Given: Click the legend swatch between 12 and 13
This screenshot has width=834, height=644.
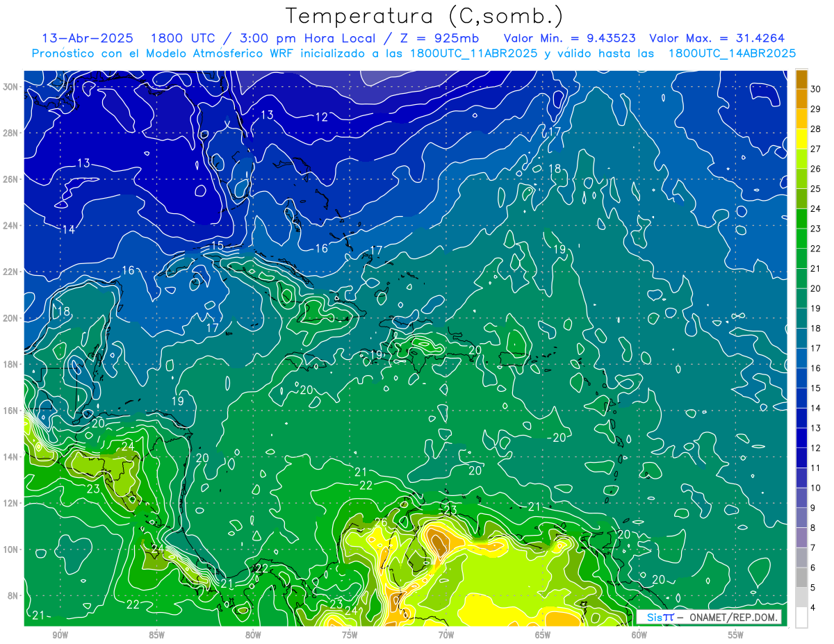Looking at the screenshot, I should click(x=801, y=438).
